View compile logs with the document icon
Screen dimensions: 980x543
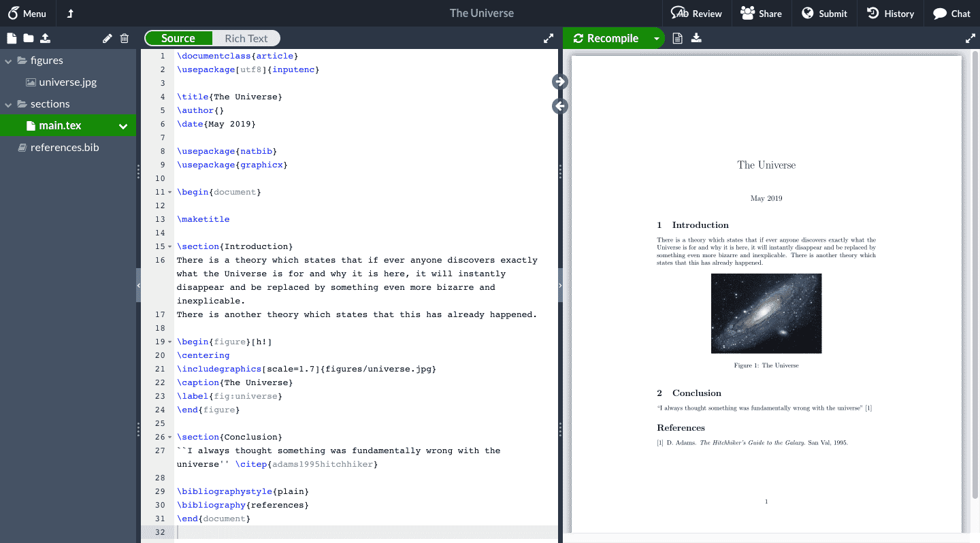tap(677, 38)
